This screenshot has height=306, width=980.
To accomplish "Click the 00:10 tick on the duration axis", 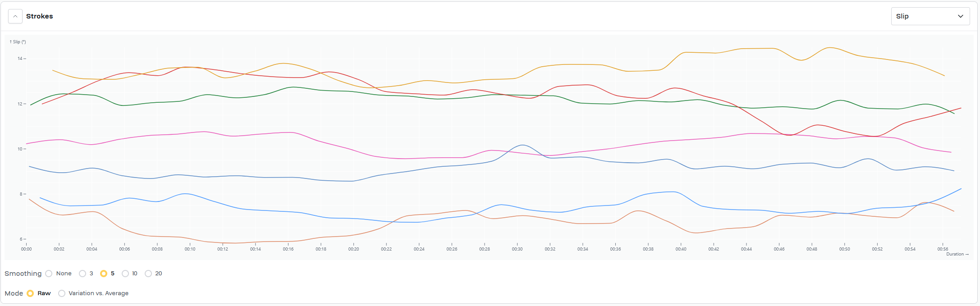I will (190, 249).
